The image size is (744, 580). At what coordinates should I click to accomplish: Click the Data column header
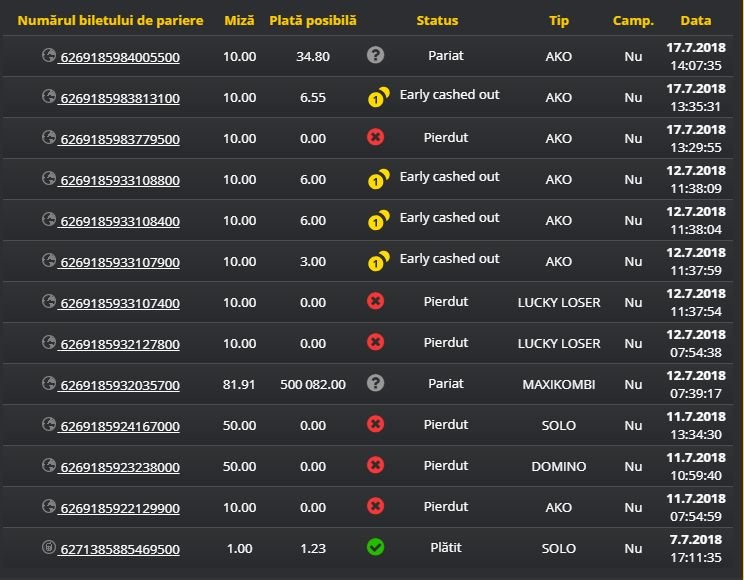(696, 20)
